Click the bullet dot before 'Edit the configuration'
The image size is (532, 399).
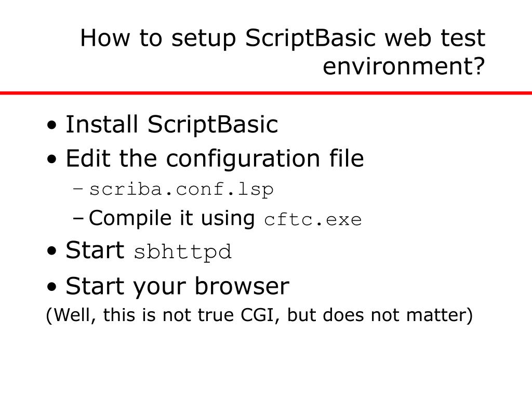[x=52, y=159]
